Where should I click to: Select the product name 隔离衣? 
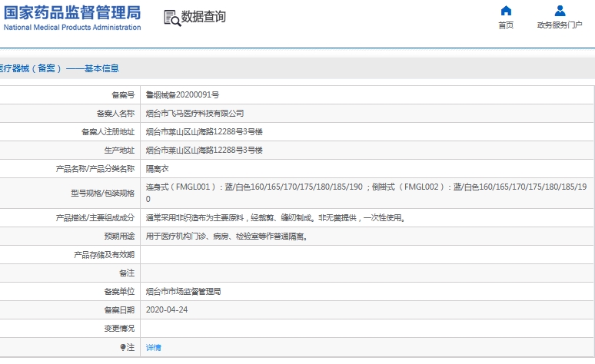157,169
